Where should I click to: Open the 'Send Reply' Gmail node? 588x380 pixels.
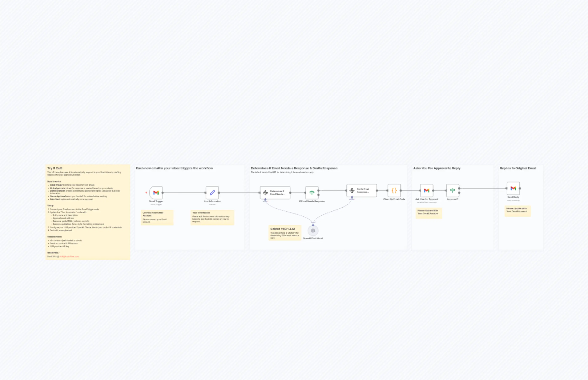(513, 188)
